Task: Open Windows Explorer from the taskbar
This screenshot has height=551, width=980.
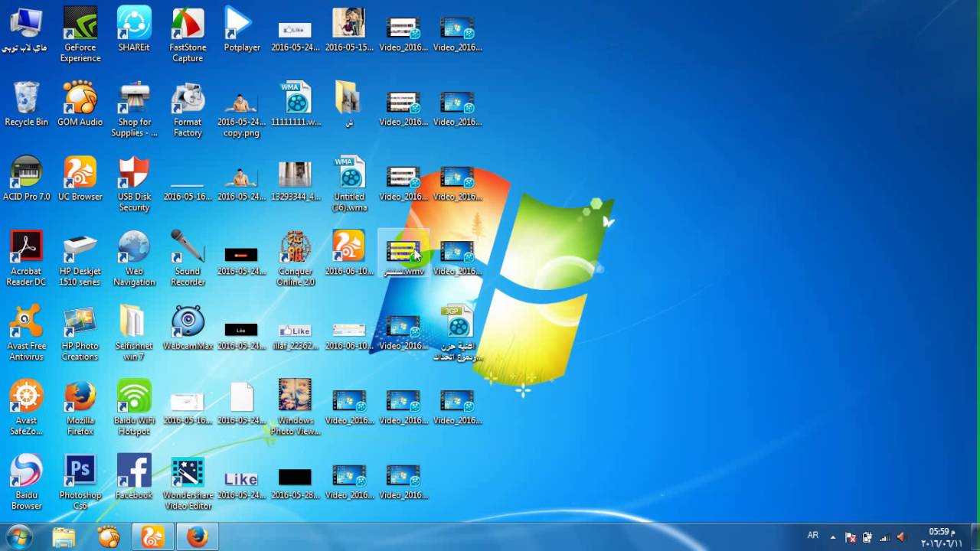Action: [64, 537]
